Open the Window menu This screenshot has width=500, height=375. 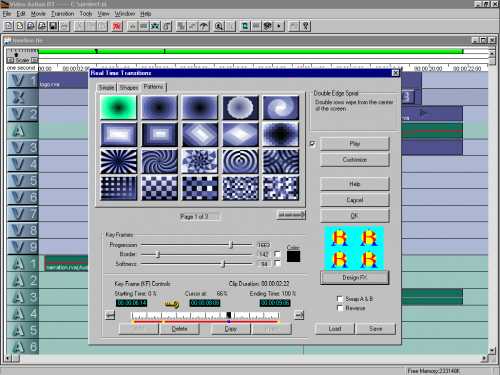click(x=124, y=14)
